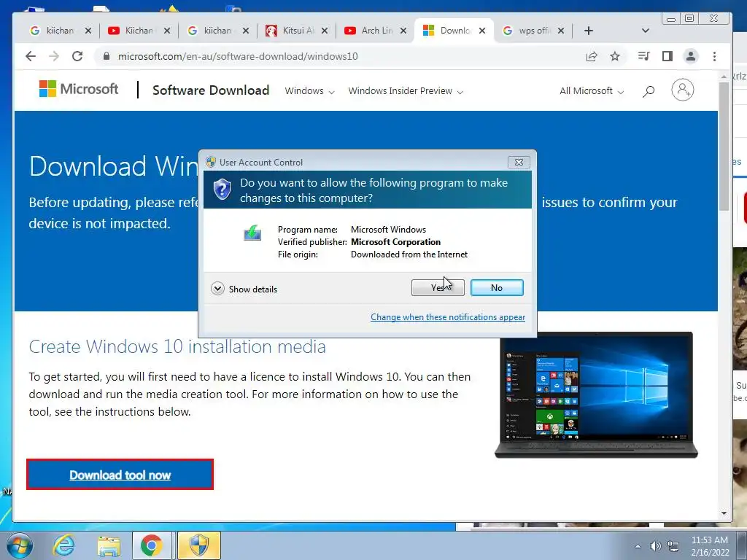Close the Arch Linux YouTube tab
This screenshot has height=560, width=747.
pyautogui.click(x=403, y=31)
